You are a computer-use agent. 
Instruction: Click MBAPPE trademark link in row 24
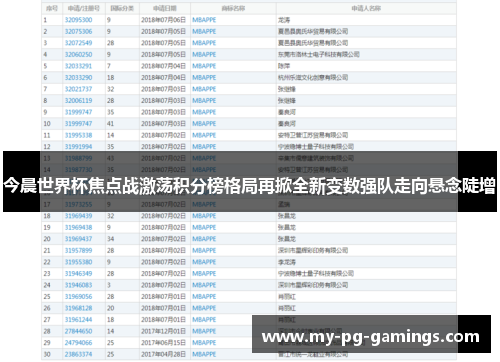pyautogui.click(x=204, y=285)
